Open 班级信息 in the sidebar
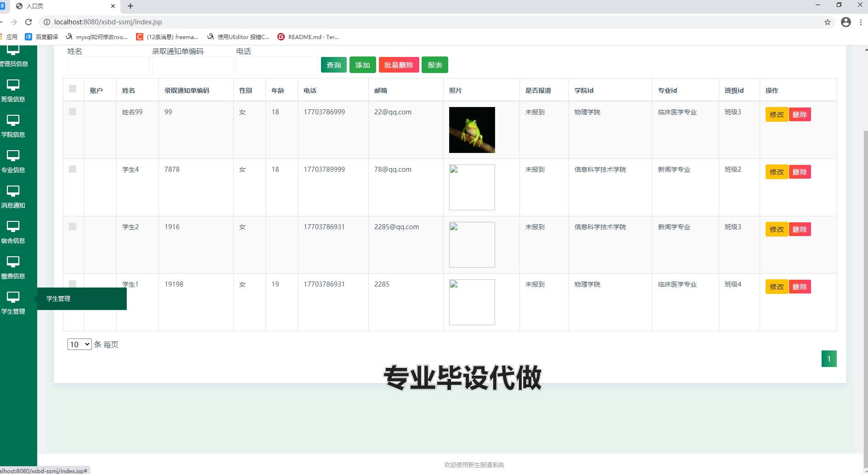Image resolution: width=868 pixels, height=474 pixels. pyautogui.click(x=13, y=91)
